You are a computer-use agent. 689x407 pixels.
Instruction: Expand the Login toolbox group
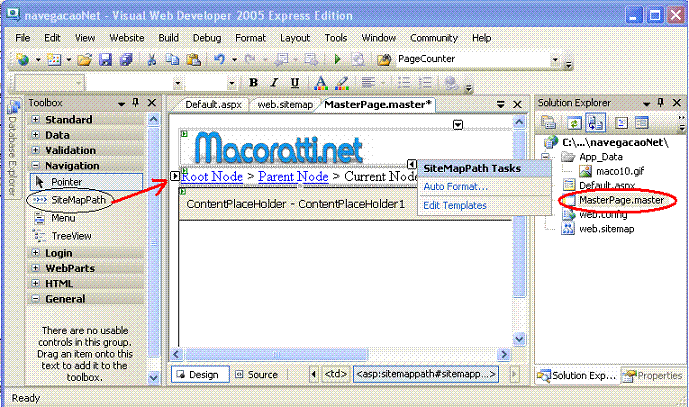(36, 253)
